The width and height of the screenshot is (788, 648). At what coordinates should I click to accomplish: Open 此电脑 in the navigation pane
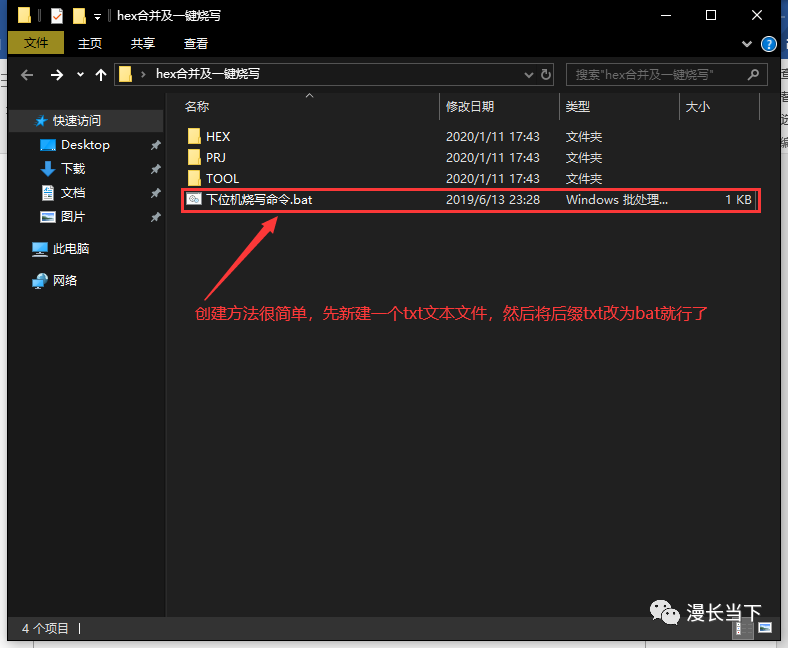coord(70,249)
